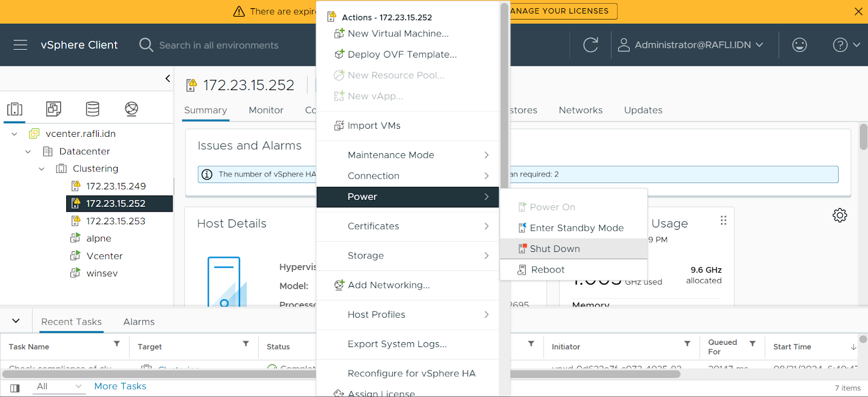Click the search magnifier icon
Screen dimensions: 868x397
[146, 45]
